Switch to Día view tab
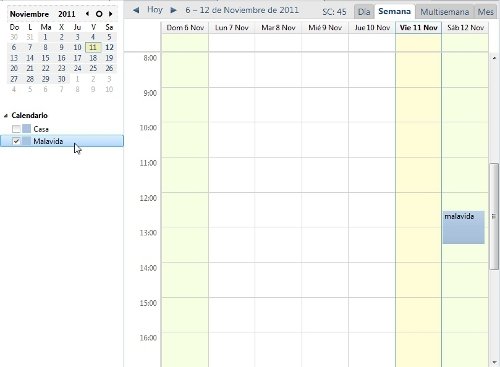The image size is (500, 367). click(x=364, y=12)
